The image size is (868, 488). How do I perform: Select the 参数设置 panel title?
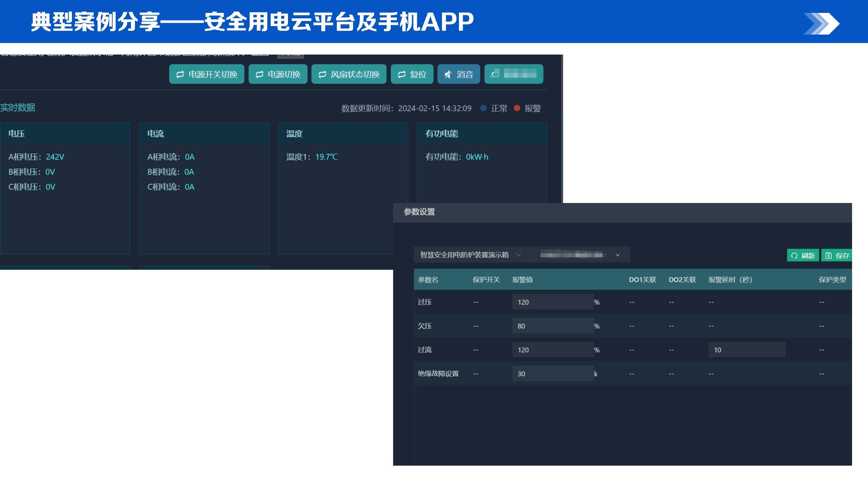(419, 212)
